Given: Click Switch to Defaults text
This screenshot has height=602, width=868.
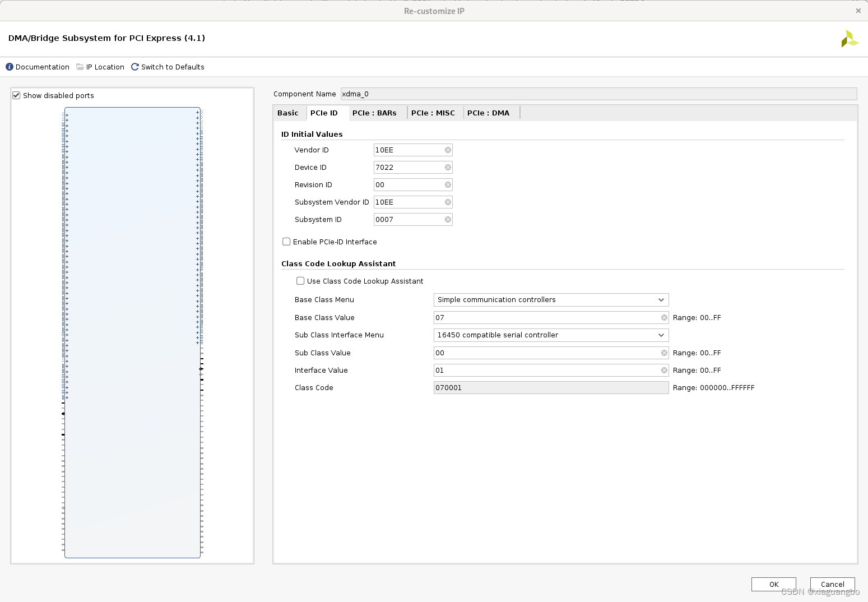Looking at the screenshot, I should 173,67.
